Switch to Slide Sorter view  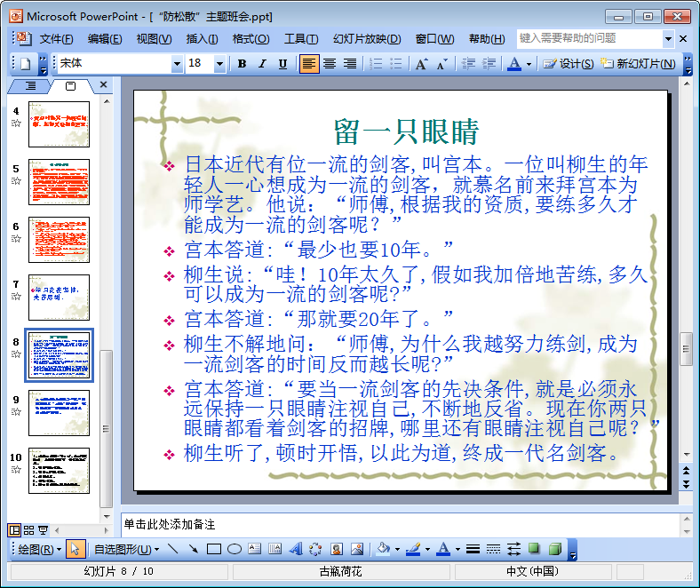click(x=28, y=530)
